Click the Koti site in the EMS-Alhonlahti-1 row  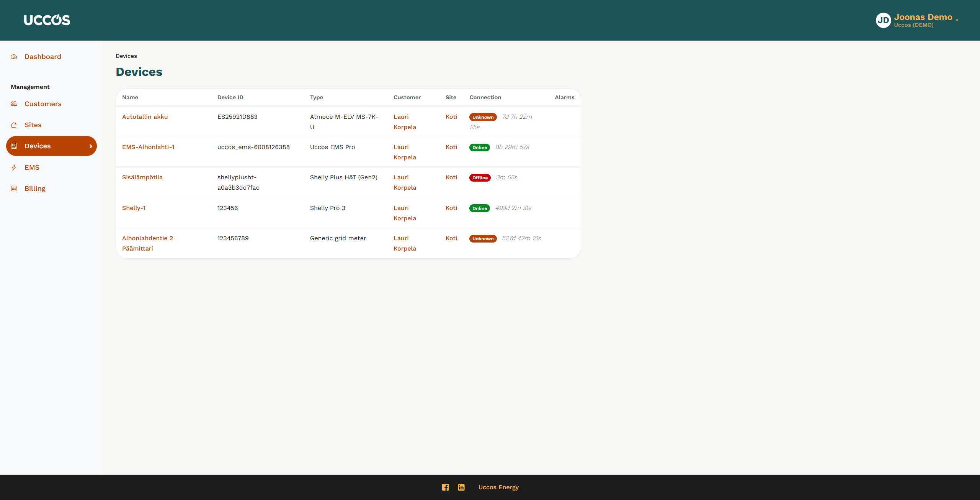tap(451, 147)
